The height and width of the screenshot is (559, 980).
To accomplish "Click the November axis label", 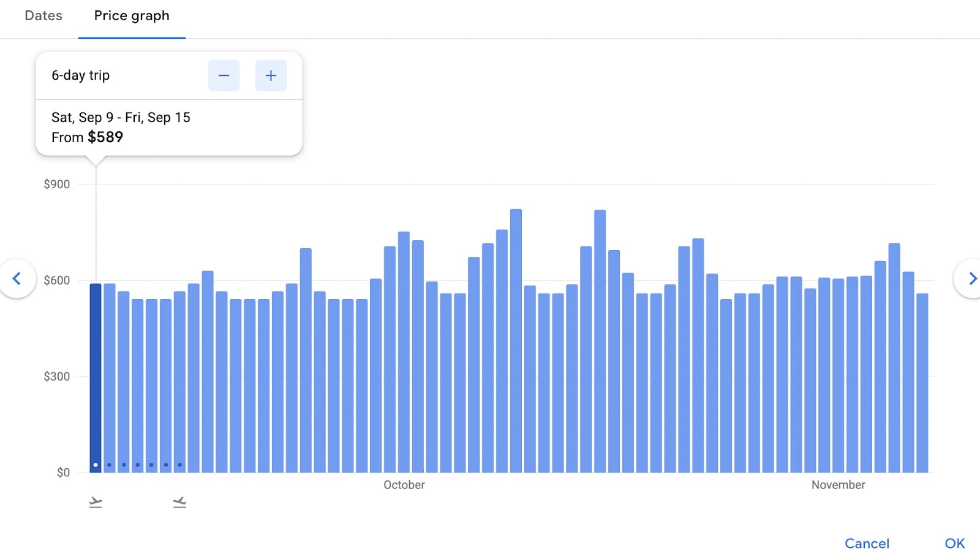I will pyautogui.click(x=839, y=485).
